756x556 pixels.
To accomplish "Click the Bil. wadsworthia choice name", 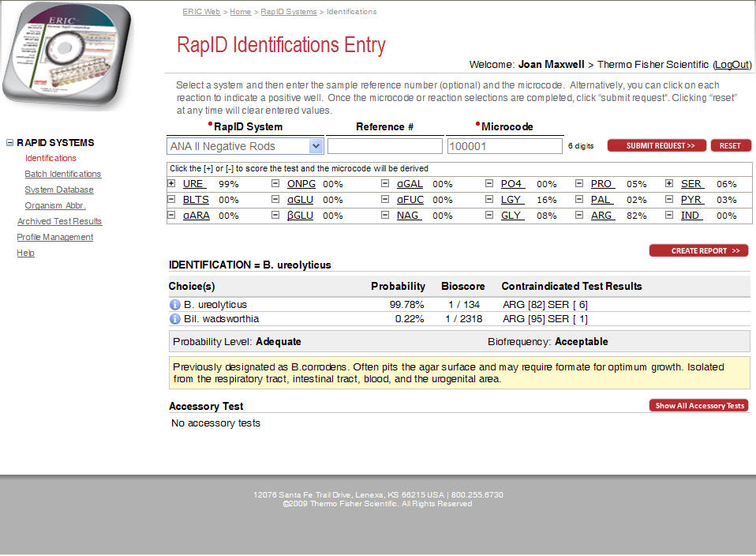I will coord(221,319).
